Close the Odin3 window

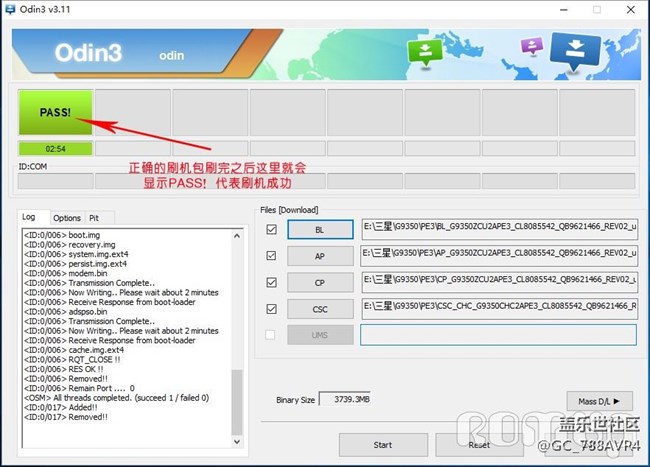(x=628, y=9)
